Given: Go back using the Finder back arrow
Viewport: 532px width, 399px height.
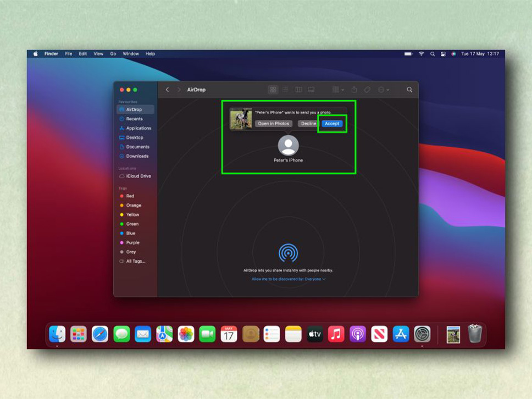Looking at the screenshot, I should (x=167, y=90).
